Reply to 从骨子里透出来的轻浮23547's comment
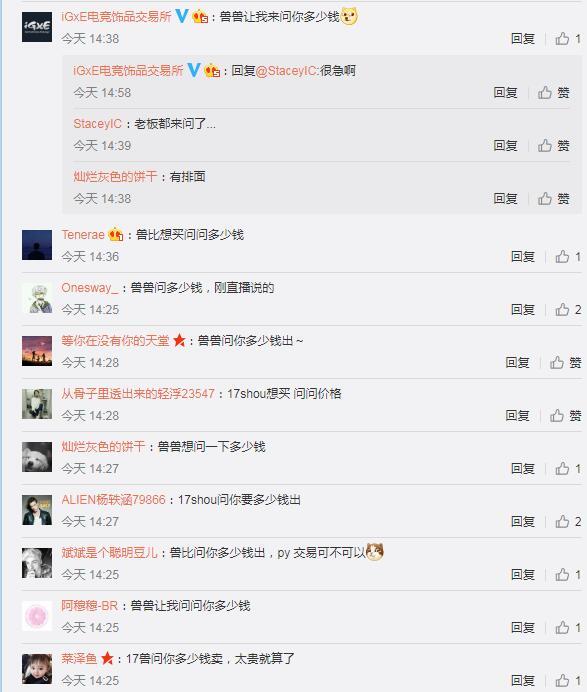 (x=517, y=415)
